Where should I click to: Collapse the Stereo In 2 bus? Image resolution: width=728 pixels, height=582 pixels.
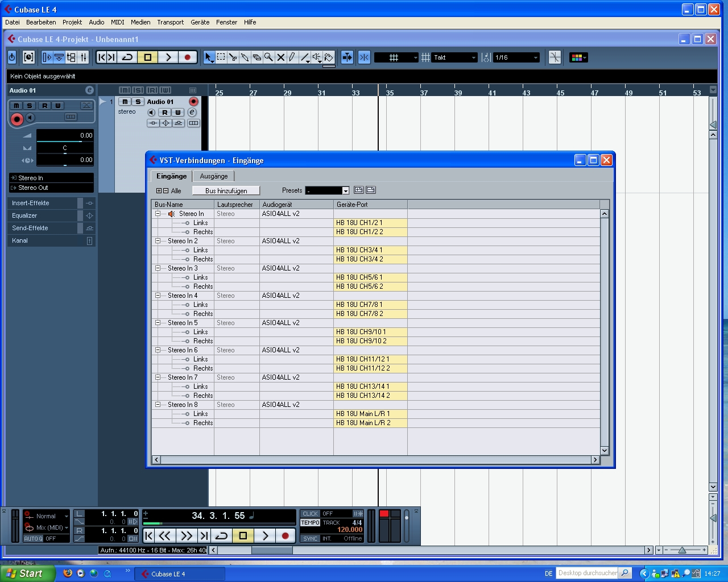158,241
